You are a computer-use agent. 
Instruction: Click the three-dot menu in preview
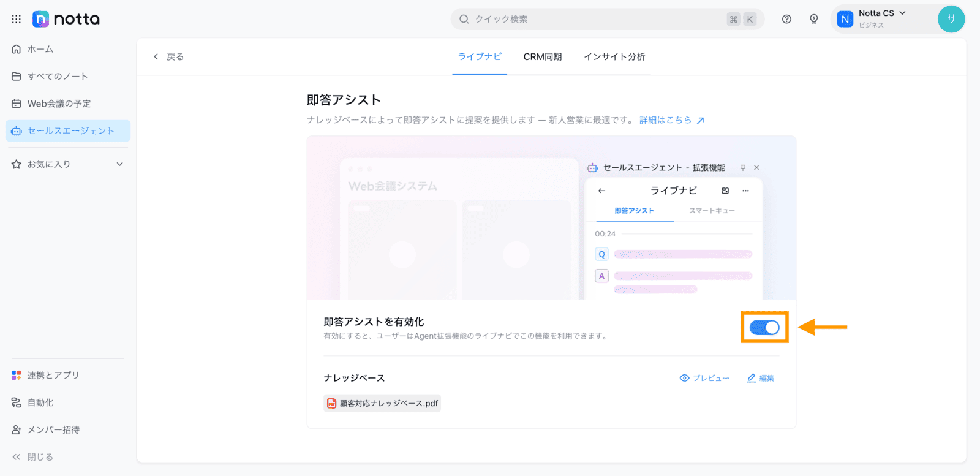[745, 191]
